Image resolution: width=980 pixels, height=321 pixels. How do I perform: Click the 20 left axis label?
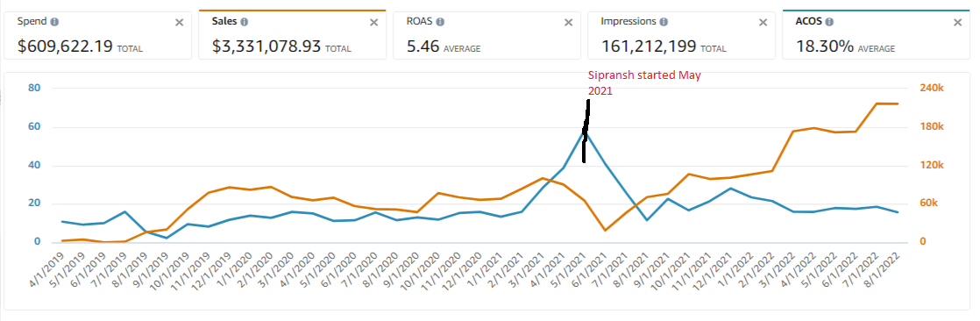click(34, 203)
